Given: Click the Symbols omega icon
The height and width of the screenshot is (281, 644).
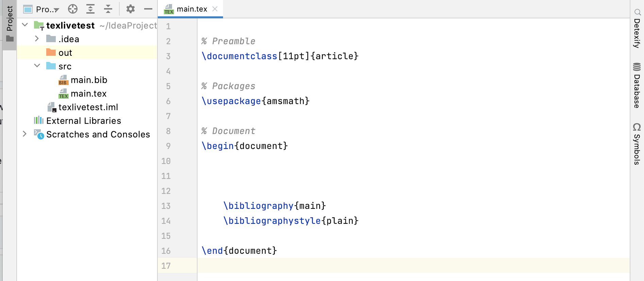Looking at the screenshot, I should tap(637, 127).
